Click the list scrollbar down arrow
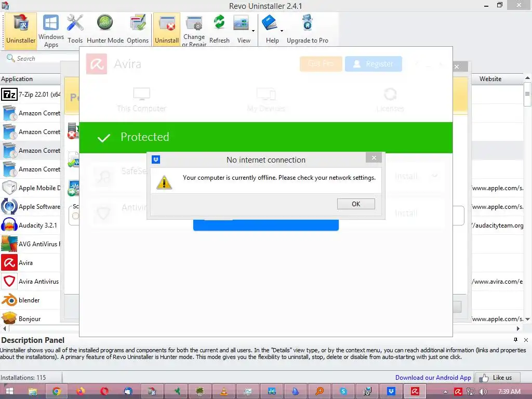The width and height of the screenshot is (532, 399). click(528, 319)
